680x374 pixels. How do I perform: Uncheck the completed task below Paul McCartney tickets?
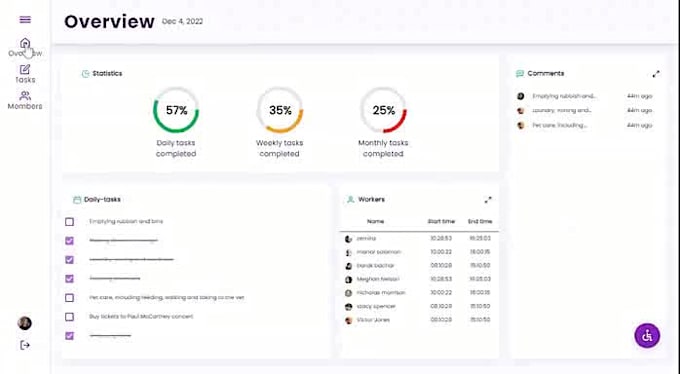[69, 335]
